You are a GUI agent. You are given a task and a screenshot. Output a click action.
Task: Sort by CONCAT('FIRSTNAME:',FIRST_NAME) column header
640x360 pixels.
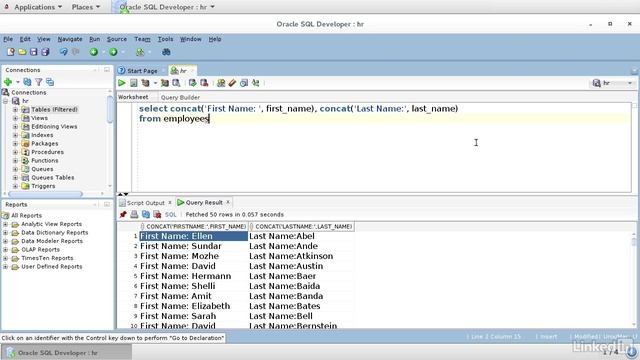coord(195,226)
